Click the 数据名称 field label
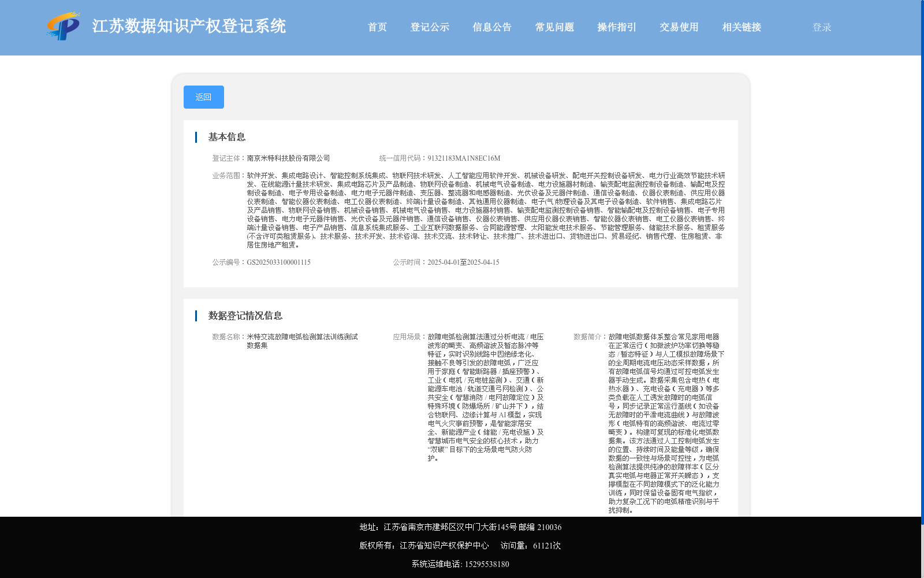The image size is (924, 578). point(229,337)
